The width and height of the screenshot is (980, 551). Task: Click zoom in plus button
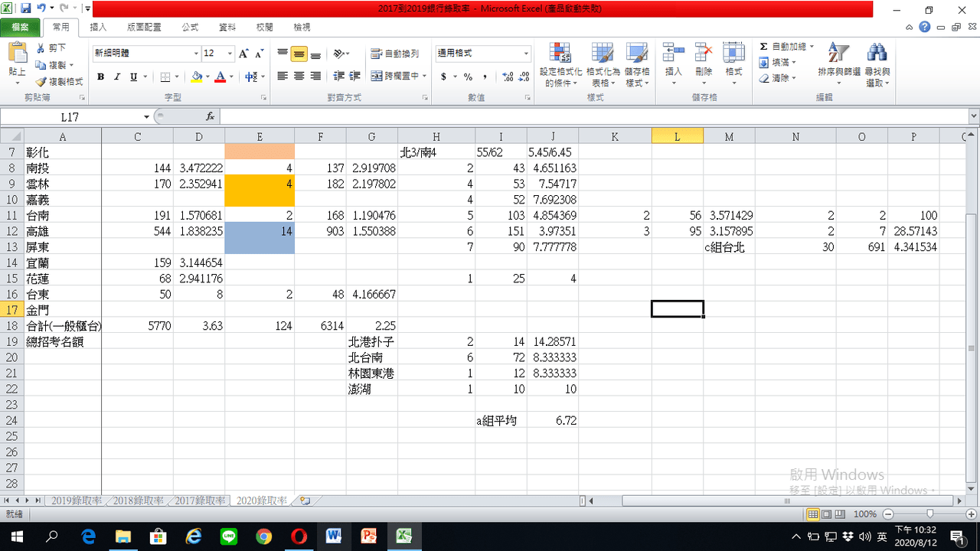(x=971, y=514)
